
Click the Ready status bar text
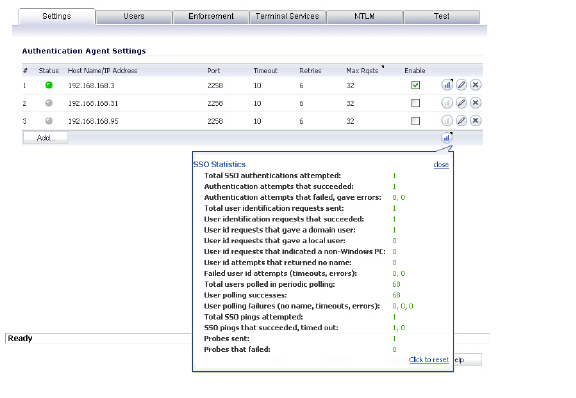pyautogui.click(x=20, y=338)
